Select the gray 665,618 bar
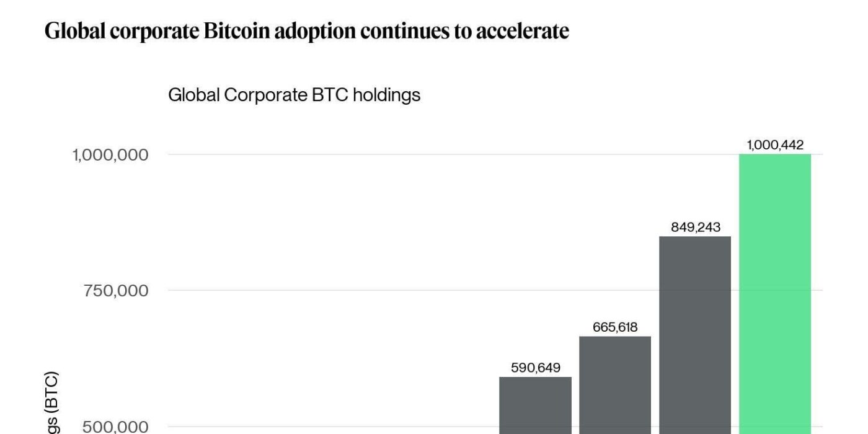This screenshot has height=434, width=868. (615, 384)
